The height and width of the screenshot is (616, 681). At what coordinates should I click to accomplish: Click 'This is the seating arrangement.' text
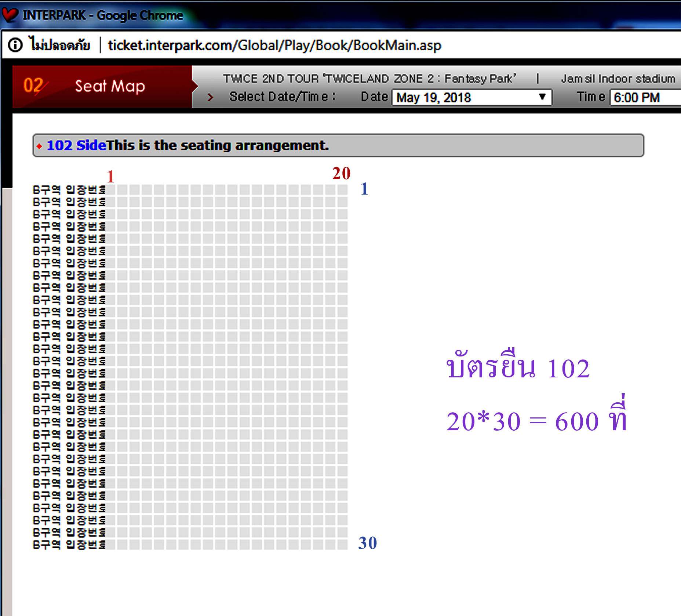coord(218,145)
